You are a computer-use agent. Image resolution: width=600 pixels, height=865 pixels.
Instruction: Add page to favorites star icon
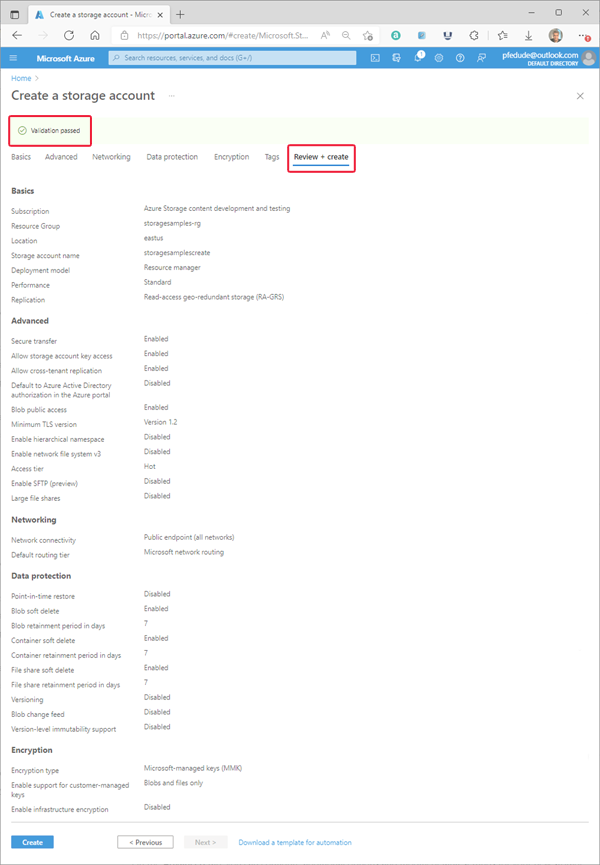point(368,35)
